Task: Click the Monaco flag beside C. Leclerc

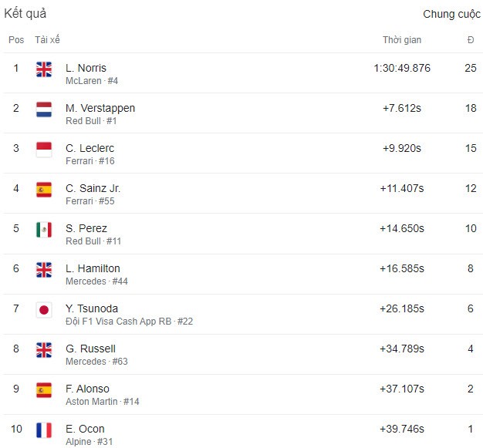Action: tap(44, 150)
